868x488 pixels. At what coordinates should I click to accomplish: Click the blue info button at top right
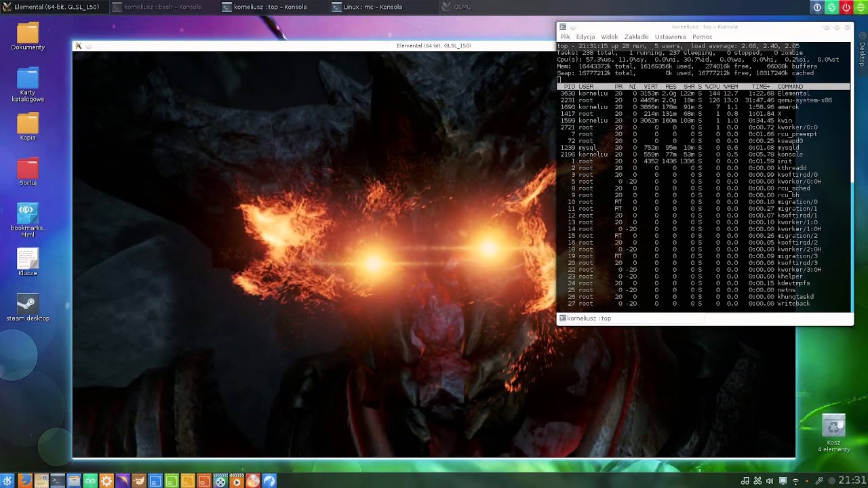817,7
